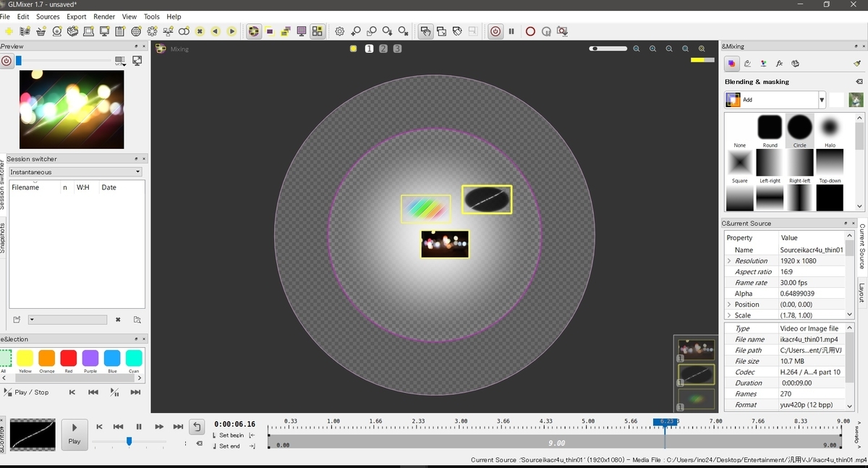Open the Instantaneous transition dropdown
Image resolution: width=868 pixels, height=468 pixels.
[75, 172]
